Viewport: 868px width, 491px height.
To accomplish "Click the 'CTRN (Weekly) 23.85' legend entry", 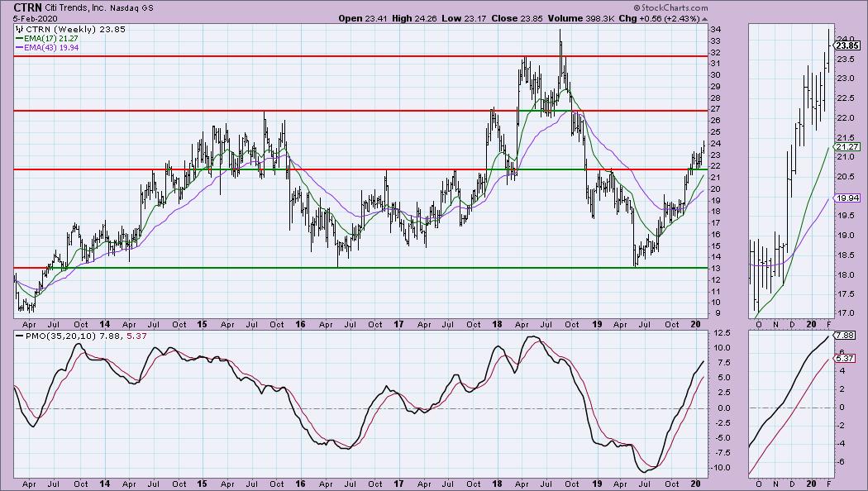I will point(71,29).
